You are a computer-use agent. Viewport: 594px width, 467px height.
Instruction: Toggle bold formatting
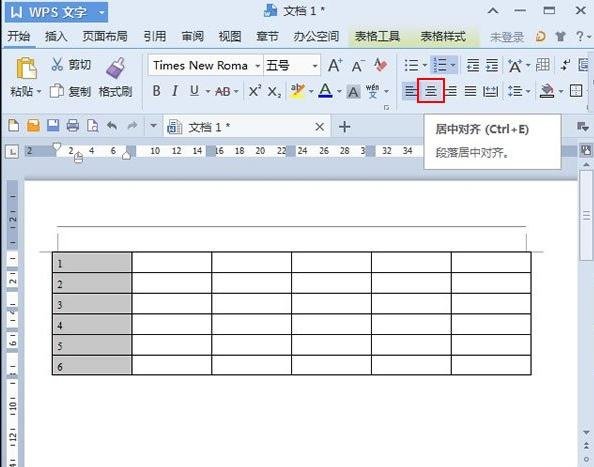coord(156,91)
